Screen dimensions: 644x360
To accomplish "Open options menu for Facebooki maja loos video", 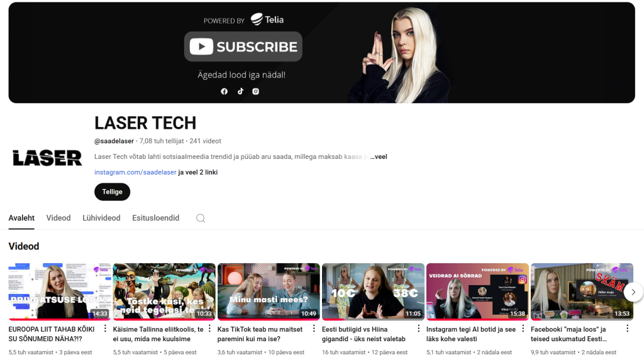I will tap(627, 329).
